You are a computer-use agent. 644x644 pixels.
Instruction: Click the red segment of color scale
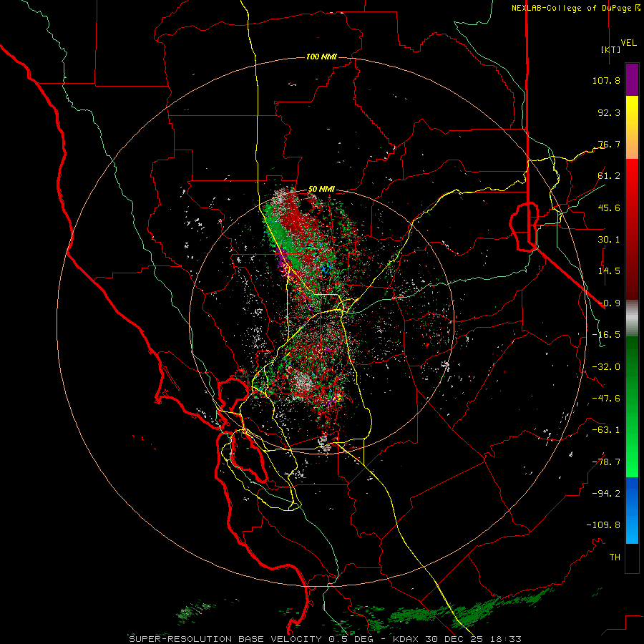click(x=632, y=229)
